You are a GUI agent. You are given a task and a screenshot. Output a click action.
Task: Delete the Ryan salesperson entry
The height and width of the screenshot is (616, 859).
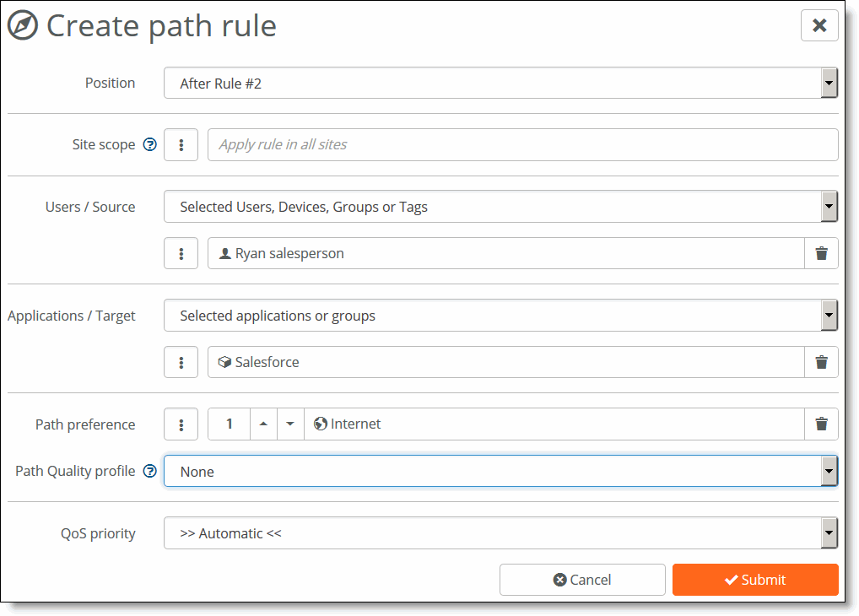pyautogui.click(x=821, y=253)
